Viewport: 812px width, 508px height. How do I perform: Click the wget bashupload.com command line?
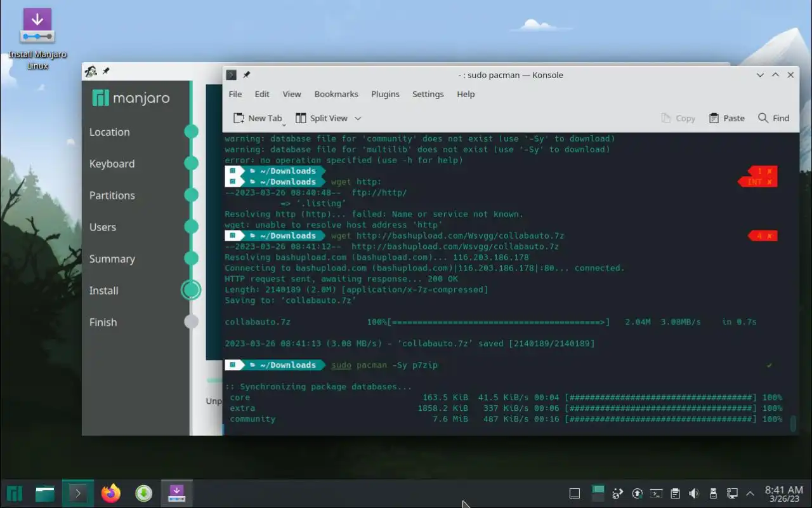447,236
